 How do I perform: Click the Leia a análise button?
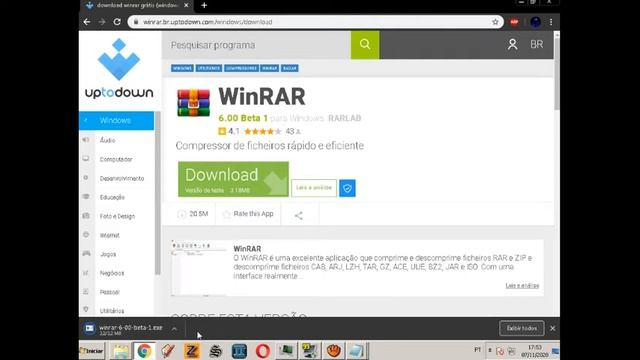(x=314, y=188)
